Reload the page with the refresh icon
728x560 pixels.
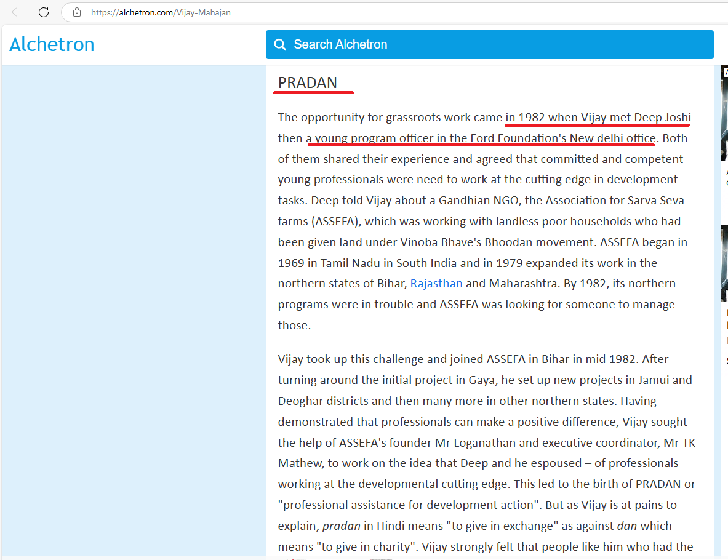coord(44,12)
